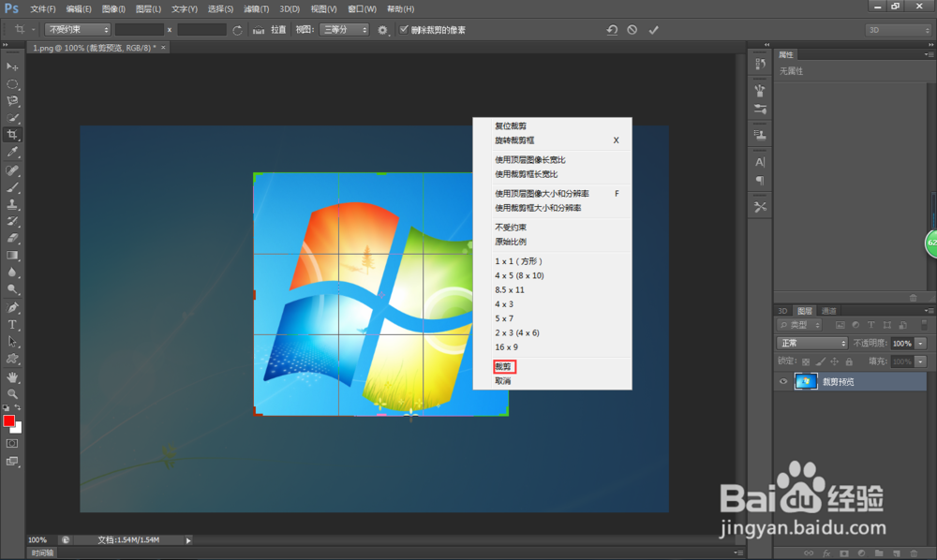The width and height of the screenshot is (937, 560).
Task: Select the Pen tool
Action: (12, 307)
